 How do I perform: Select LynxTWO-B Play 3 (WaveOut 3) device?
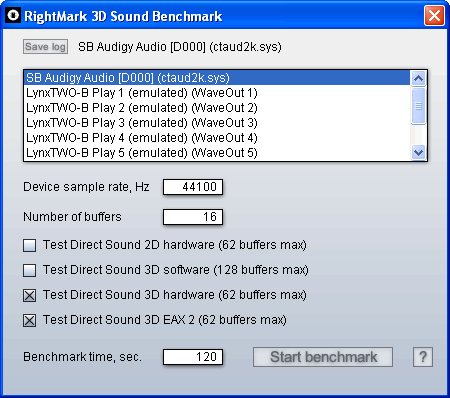217,123
